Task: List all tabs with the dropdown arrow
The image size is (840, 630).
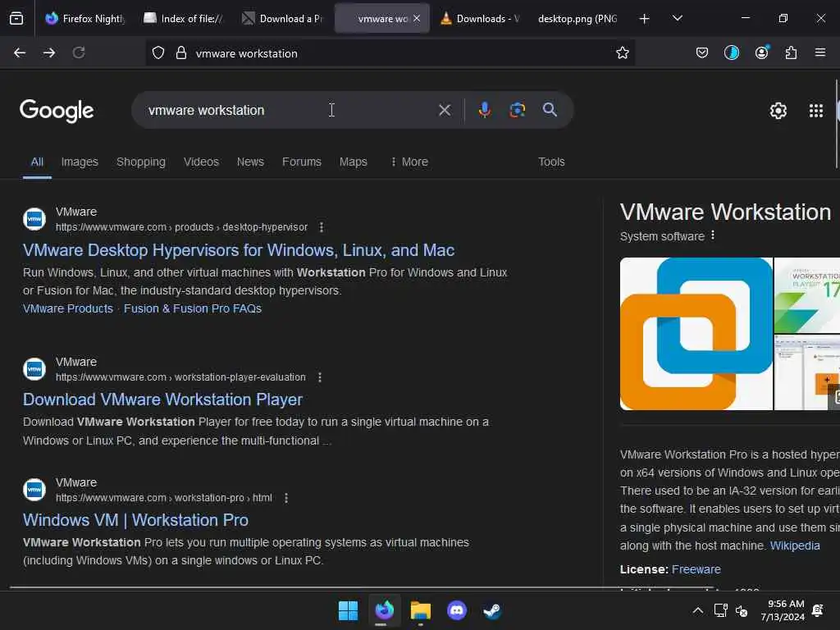Action: 677,18
